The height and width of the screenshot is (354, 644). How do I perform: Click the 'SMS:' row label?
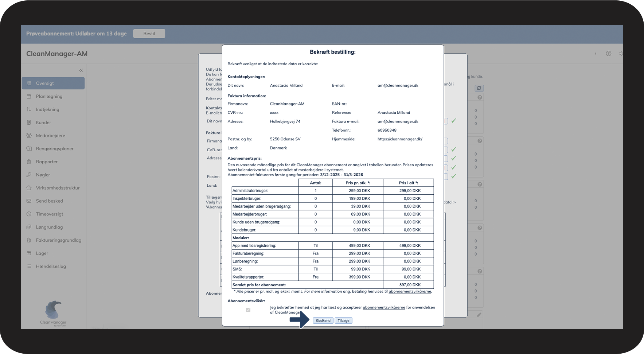pos(237,269)
